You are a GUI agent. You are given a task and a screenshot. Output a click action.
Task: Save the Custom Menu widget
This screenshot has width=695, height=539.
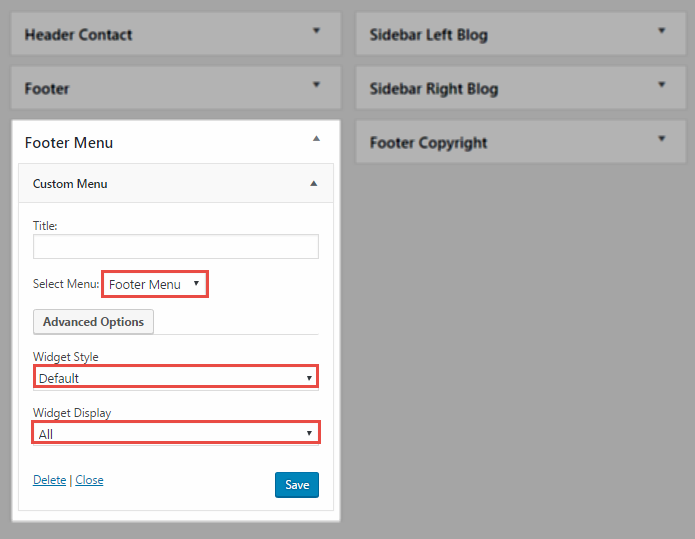[297, 485]
